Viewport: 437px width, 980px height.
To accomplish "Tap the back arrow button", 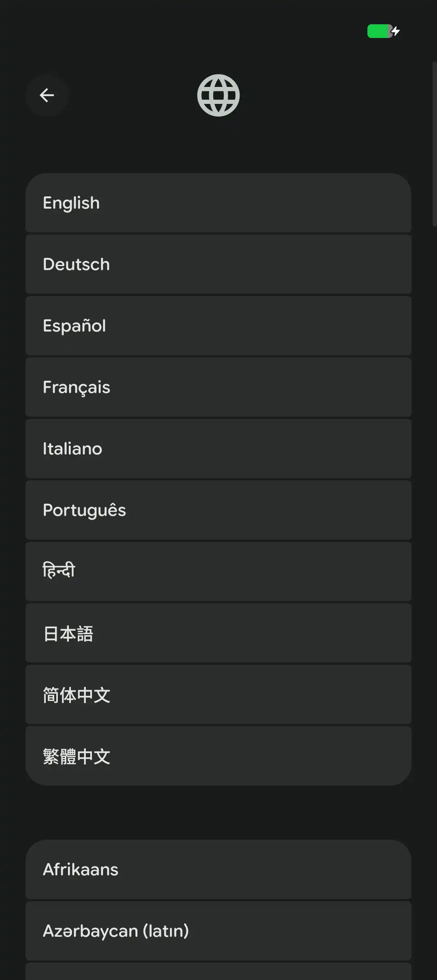I will click(x=47, y=95).
